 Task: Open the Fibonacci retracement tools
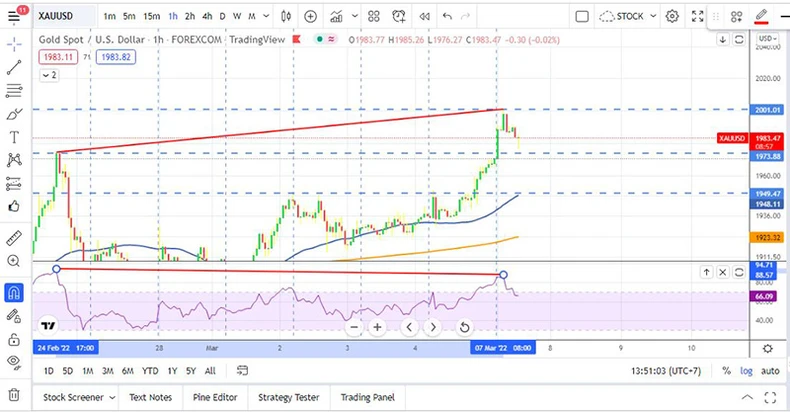point(14,91)
